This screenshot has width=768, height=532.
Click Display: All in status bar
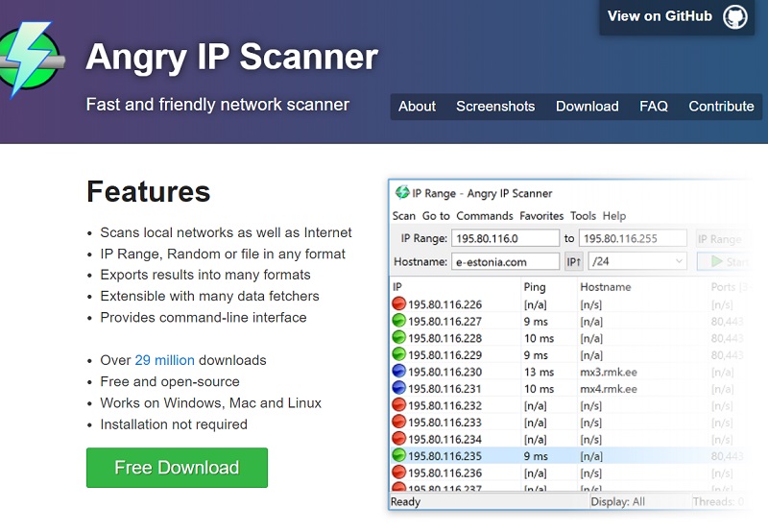(x=617, y=501)
